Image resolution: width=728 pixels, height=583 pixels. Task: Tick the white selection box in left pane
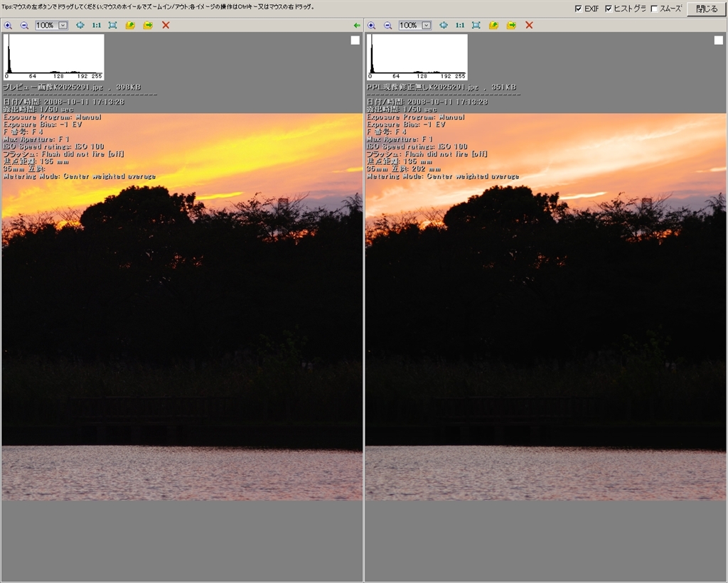pyautogui.click(x=355, y=41)
